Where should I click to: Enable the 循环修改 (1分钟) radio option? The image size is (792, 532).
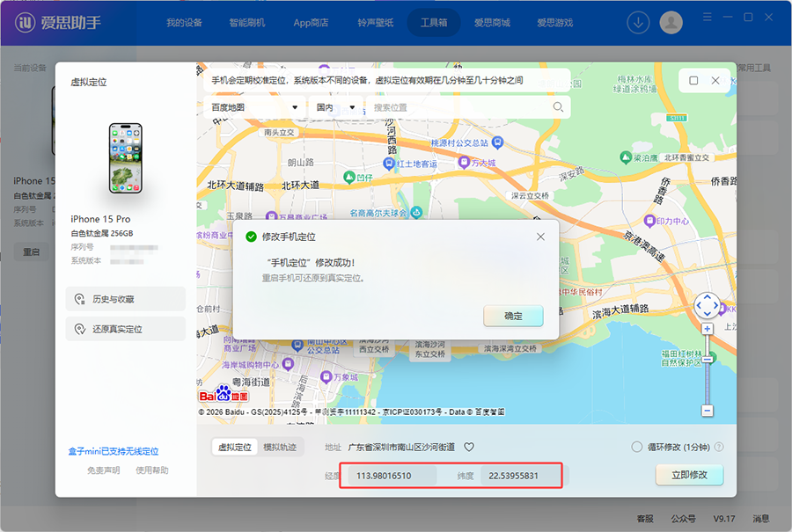[x=636, y=447]
